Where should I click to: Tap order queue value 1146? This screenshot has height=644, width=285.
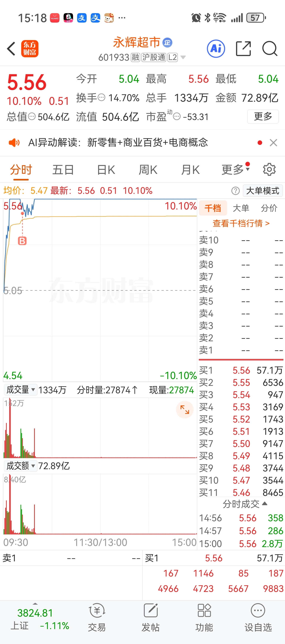coord(203,573)
